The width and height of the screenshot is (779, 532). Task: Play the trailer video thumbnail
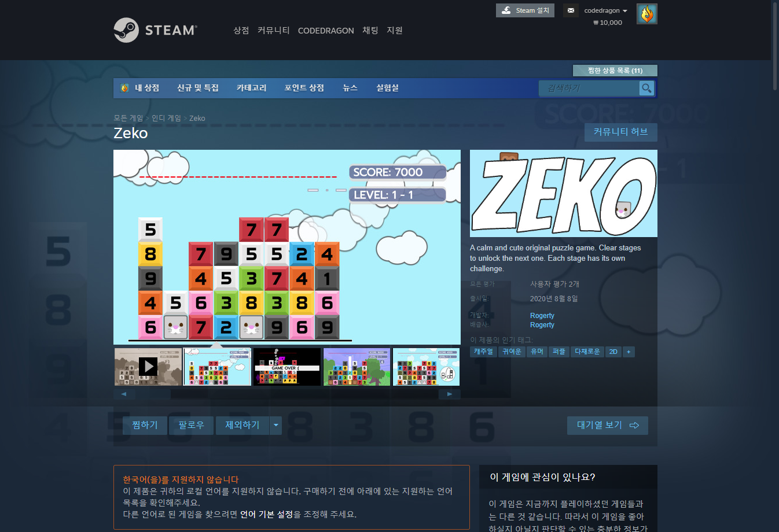[x=148, y=367]
